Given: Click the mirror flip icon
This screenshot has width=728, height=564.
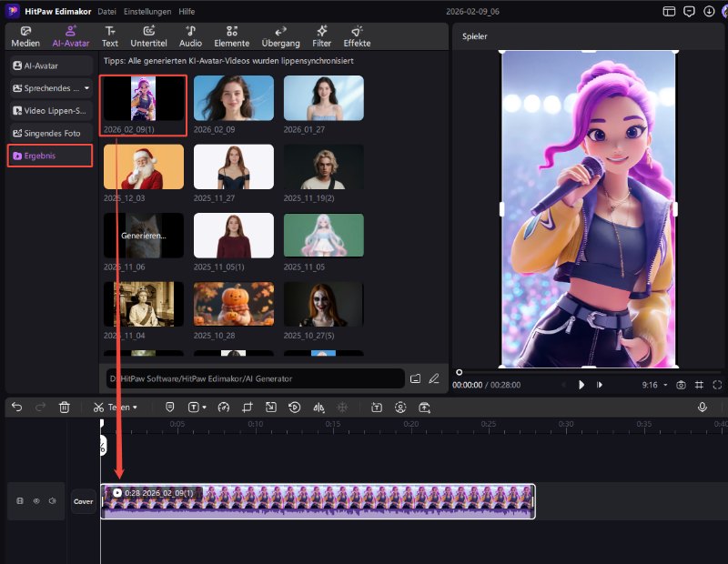Looking at the screenshot, I should [x=318, y=408].
